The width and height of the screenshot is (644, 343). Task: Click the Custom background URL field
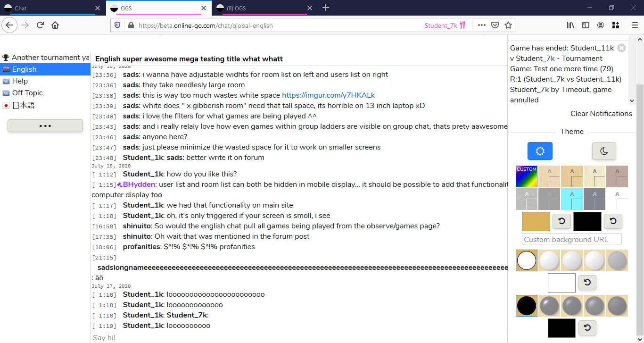(571, 239)
